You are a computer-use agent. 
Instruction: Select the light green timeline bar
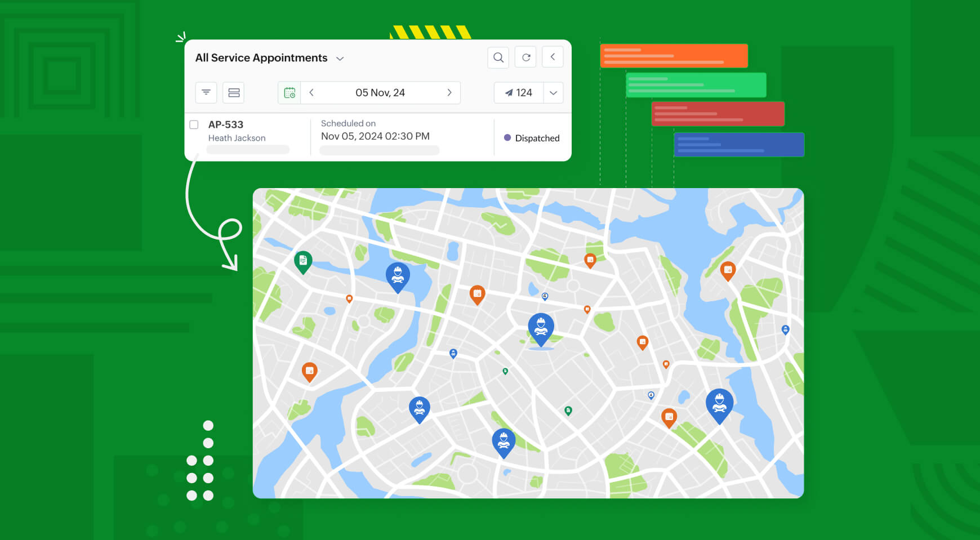click(696, 85)
